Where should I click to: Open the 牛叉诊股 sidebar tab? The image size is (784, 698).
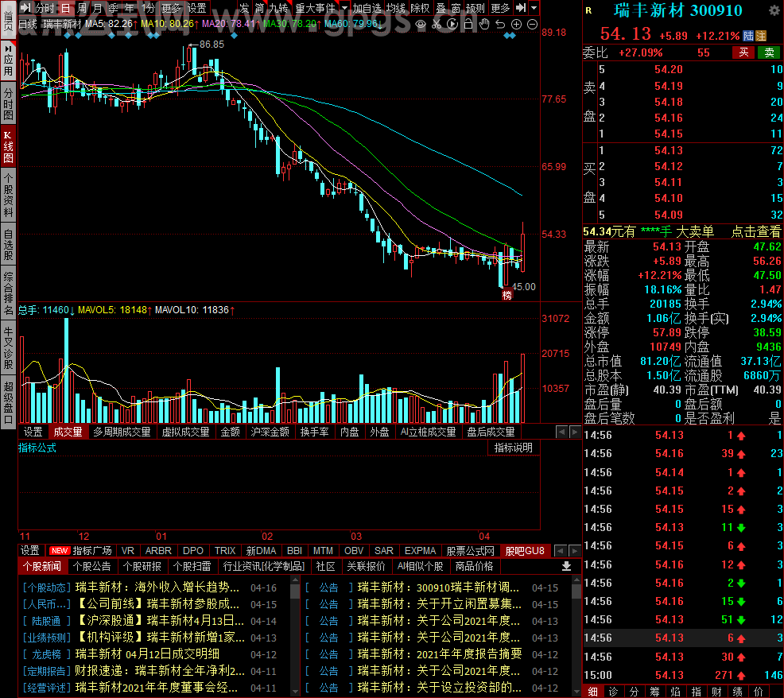tap(8, 347)
